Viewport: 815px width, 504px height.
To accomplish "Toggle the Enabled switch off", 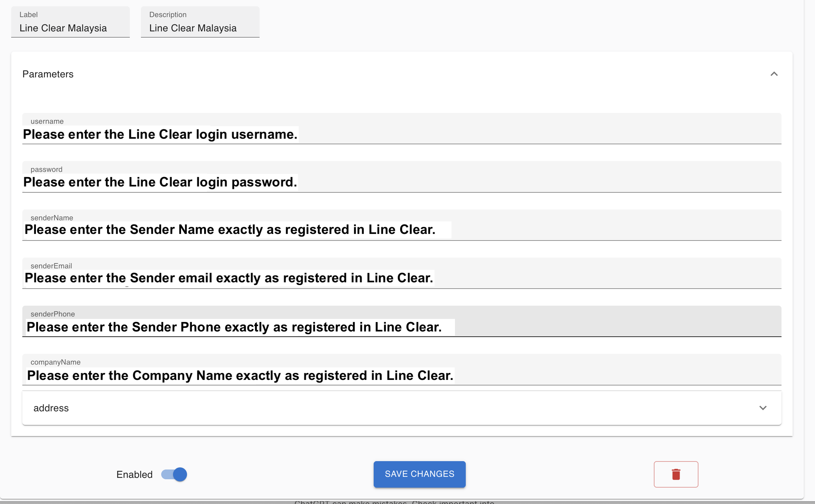I will [174, 474].
